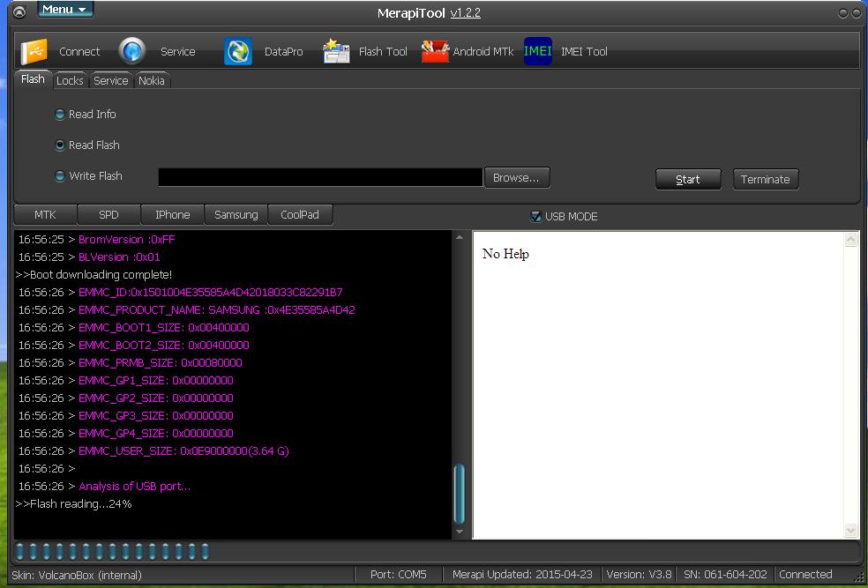Open the DataPro icon
The width and height of the screenshot is (868, 588).
tap(238, 51)
